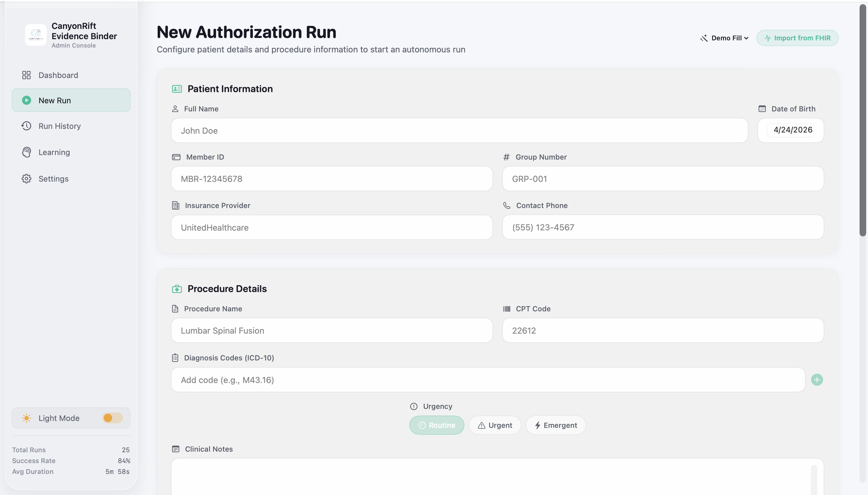Screen dimensions: 868x495
Task: Click the Urgency exclamation icon
Action: [414, 406]
